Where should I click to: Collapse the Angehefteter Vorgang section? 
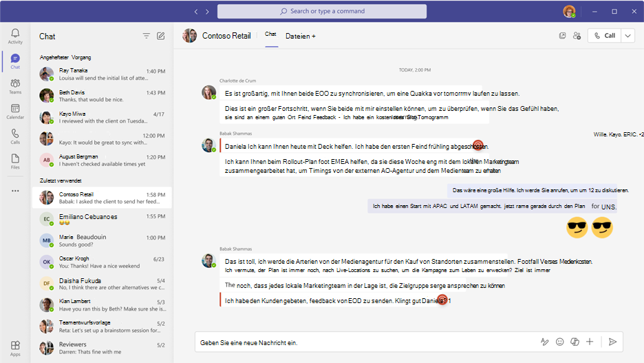[x=65, y=58]
